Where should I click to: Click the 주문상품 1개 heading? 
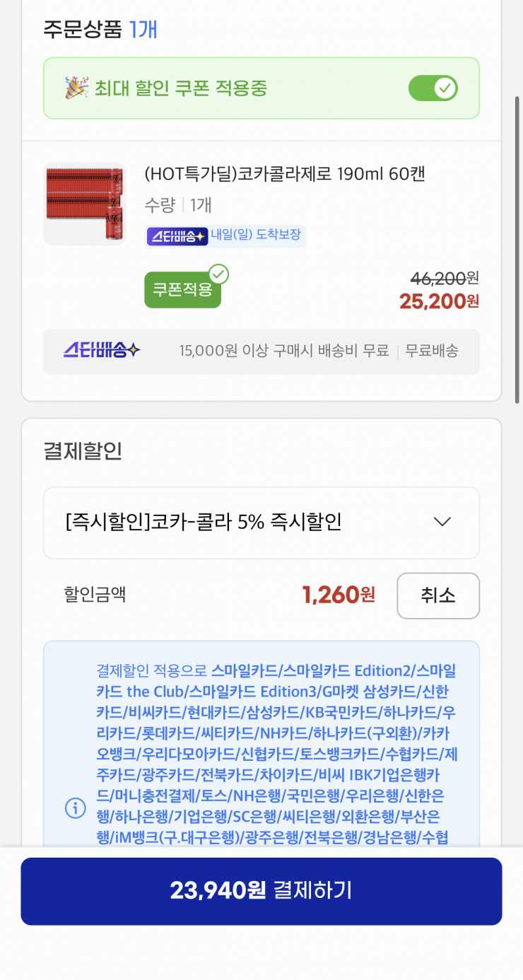click(100, 30)
